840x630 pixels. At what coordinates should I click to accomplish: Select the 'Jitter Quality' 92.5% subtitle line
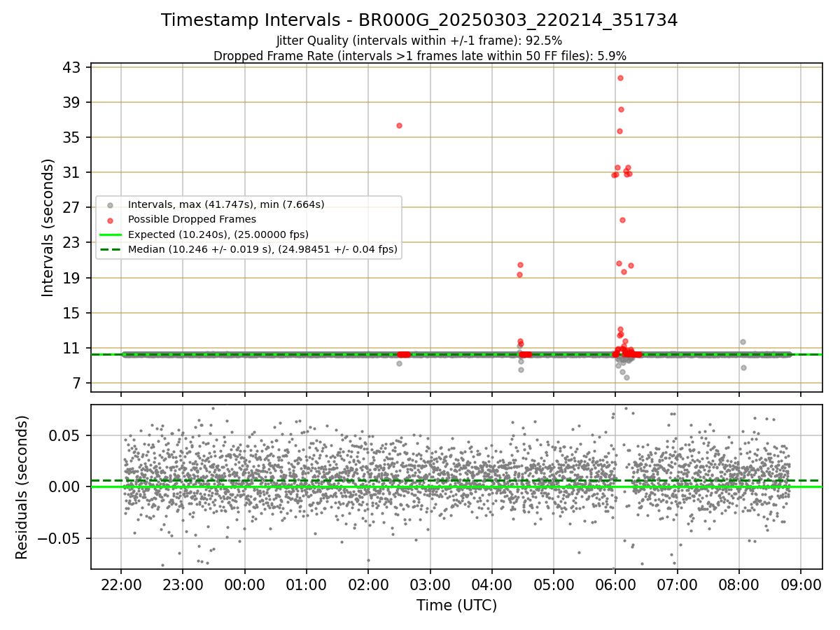point(419,41)
